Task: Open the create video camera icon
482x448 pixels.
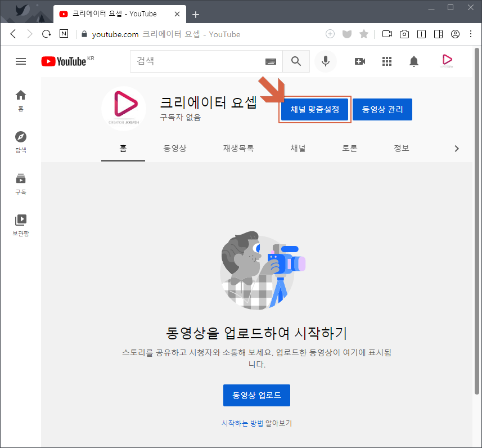Action: click(359, 61)
